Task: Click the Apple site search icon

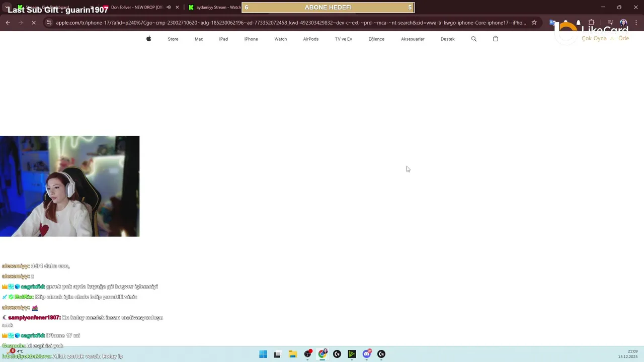Action: (x=473, y=39)
